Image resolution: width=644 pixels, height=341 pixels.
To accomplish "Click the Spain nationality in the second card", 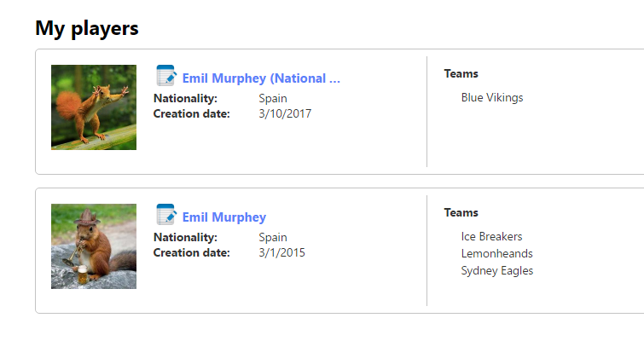I will click(x=273, y=238).
